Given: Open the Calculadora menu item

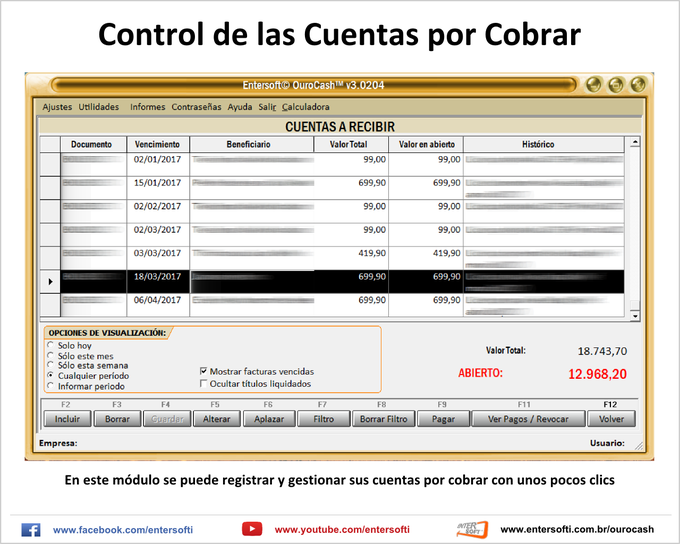Looking at the screenshot, I should coord(306,107).
